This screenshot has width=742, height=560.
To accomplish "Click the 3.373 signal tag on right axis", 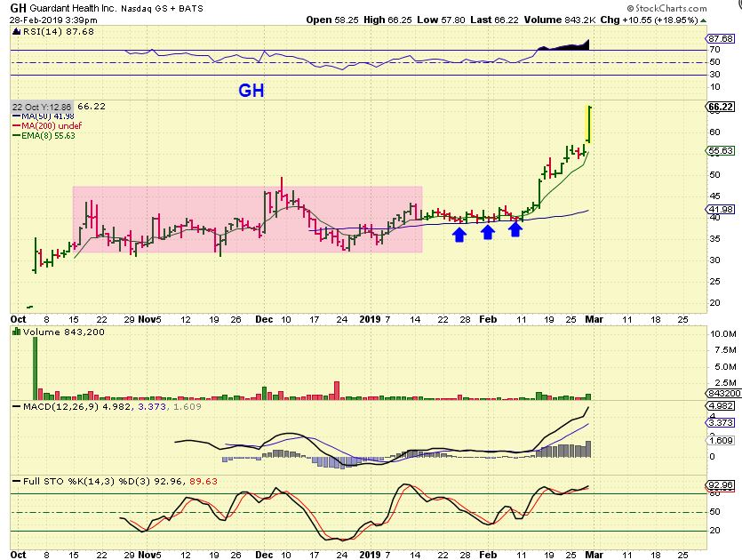I will click(721, 423).
